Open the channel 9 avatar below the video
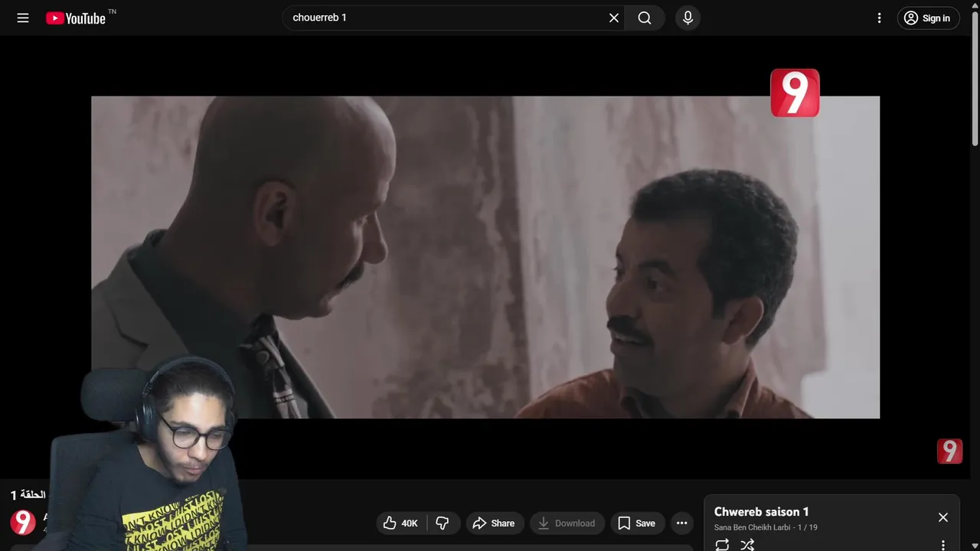The height and width of the screenshot is (551, 980). (23, 523)
